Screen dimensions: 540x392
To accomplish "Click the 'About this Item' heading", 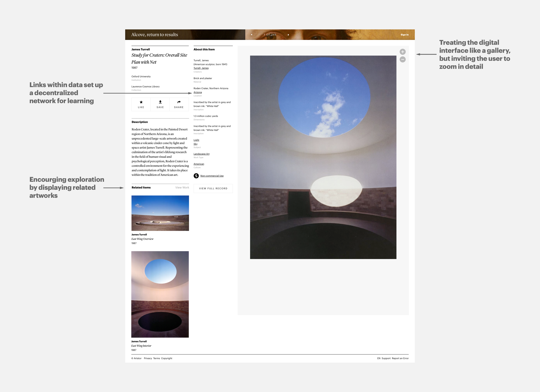I will (x=204, y=49).
